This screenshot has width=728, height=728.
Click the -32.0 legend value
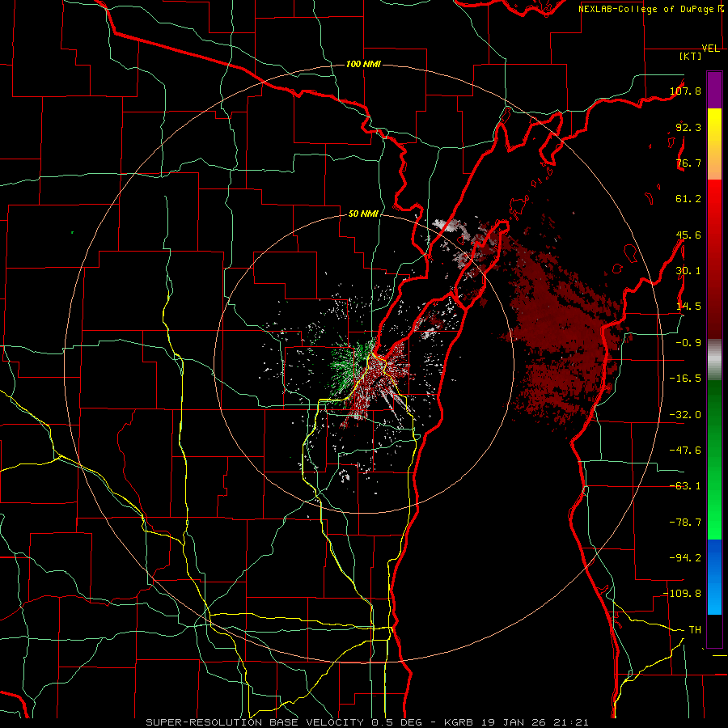coord(685,415)
